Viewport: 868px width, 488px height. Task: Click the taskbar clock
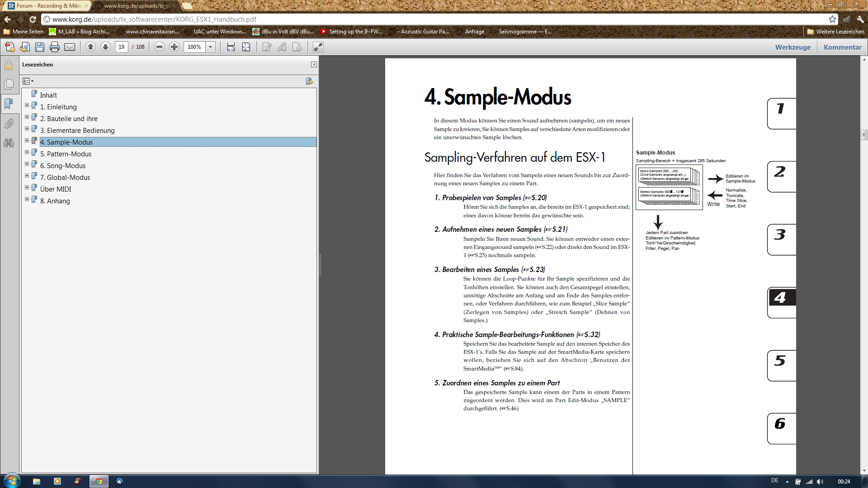(844, 482)
